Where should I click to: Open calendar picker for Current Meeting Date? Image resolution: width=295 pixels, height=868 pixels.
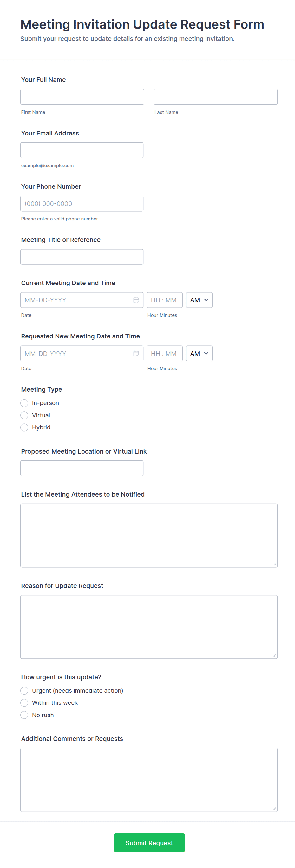136,300
